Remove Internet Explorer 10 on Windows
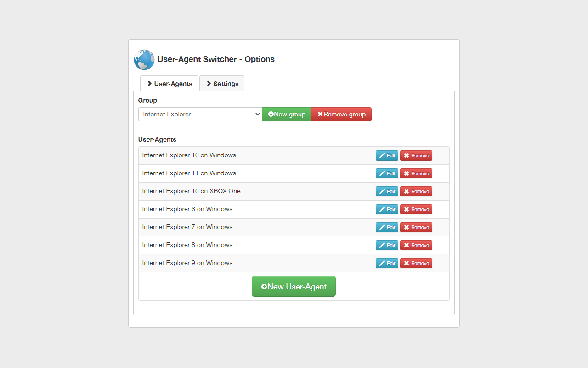Image resolution: width=588 pixels, height=368 pixels. pyautogui.click(x=416, y=155)
